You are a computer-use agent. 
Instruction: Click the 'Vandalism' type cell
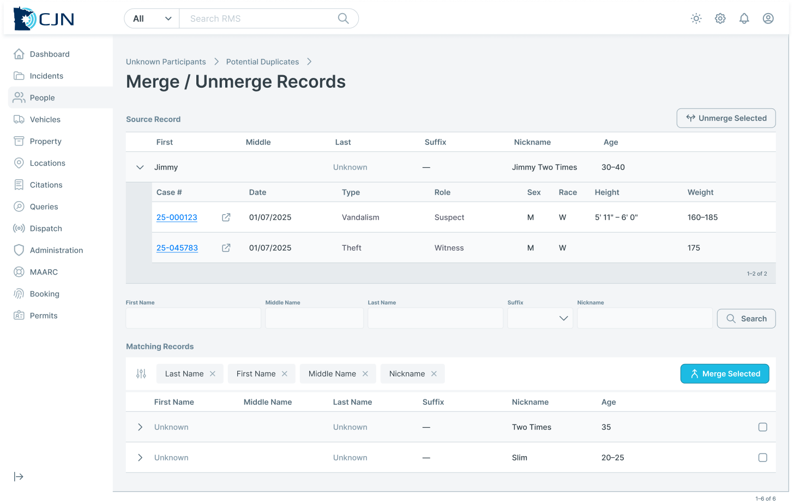click(360, 217)
